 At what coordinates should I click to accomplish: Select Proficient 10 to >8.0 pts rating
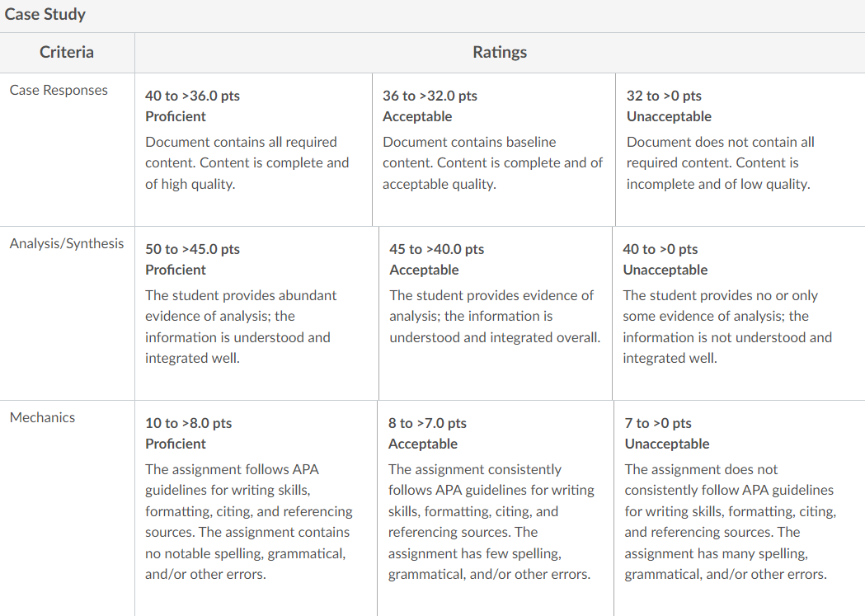(256, 509)
